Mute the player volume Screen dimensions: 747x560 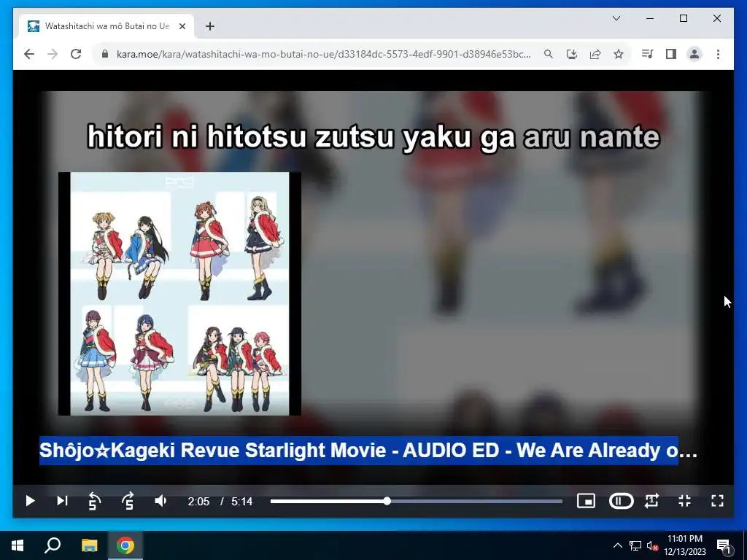161,501
